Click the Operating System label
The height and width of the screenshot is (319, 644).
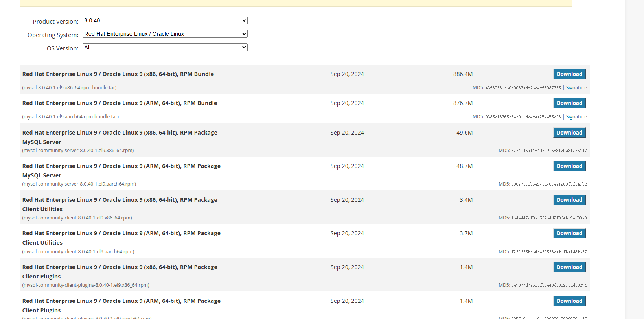point(53,35)
